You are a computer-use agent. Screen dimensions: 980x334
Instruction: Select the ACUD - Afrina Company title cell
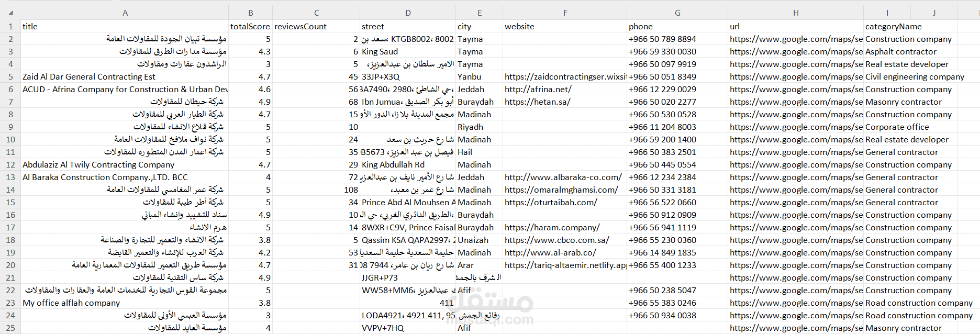pyautogui.click(x=125, y=89)
